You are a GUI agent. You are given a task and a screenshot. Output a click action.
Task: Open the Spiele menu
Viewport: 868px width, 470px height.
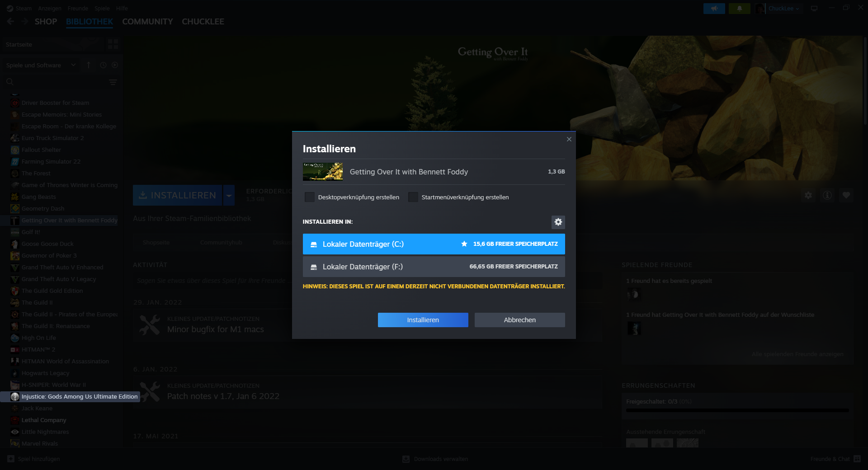click(x=102, y=8)
